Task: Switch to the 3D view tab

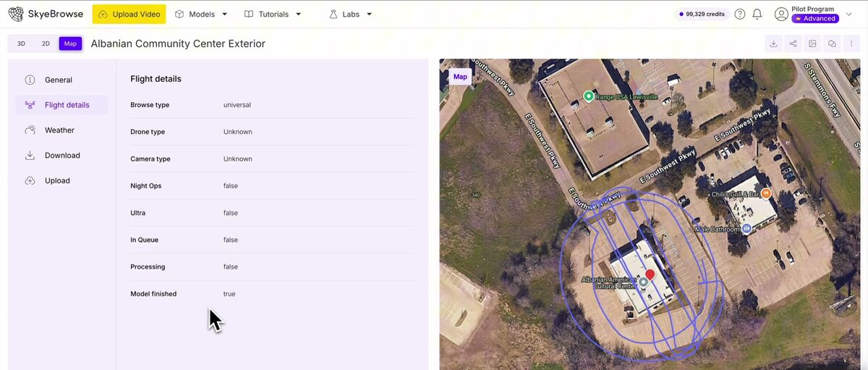Action: click(x=21, y=43)
